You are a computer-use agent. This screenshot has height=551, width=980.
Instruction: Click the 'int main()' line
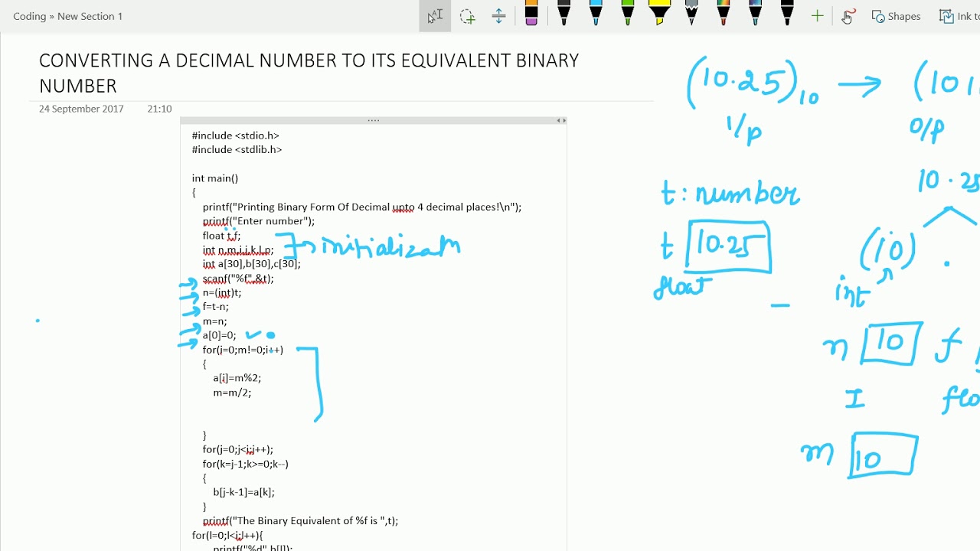pos(215,178)
